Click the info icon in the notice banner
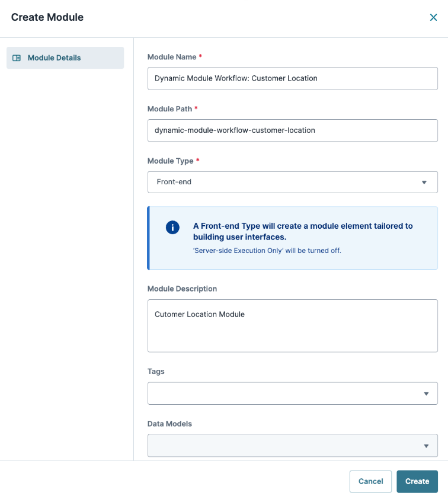Image resolution: width=448 pixels, height=499 pixels. (x=172, y=227)
